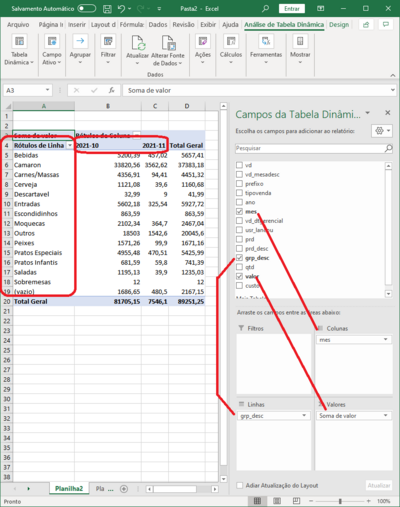This screenshot has height=507, width=400.
Task: Select column B header
Action: point(108,106)
